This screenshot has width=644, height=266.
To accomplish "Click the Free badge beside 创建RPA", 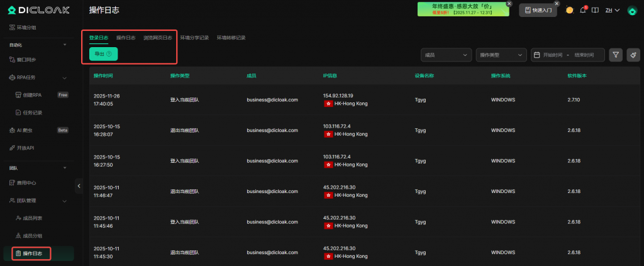I will pos(63,95).
